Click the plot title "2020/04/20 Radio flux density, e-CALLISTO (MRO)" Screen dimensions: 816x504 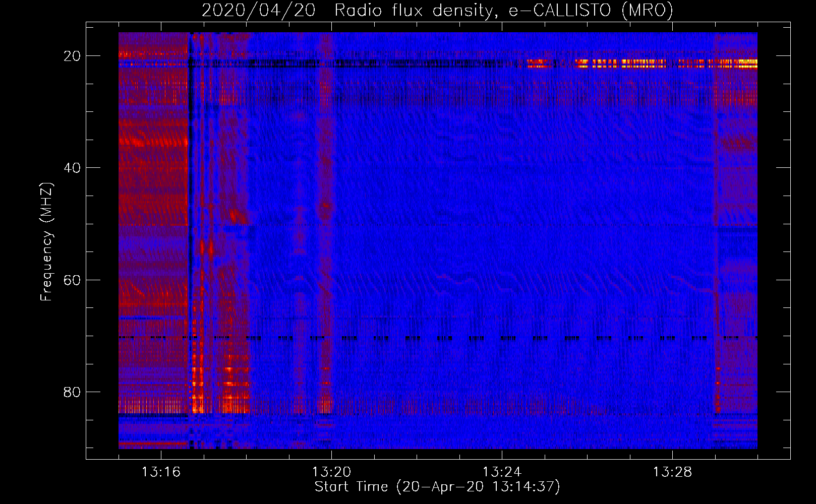(x=437, y=10)
